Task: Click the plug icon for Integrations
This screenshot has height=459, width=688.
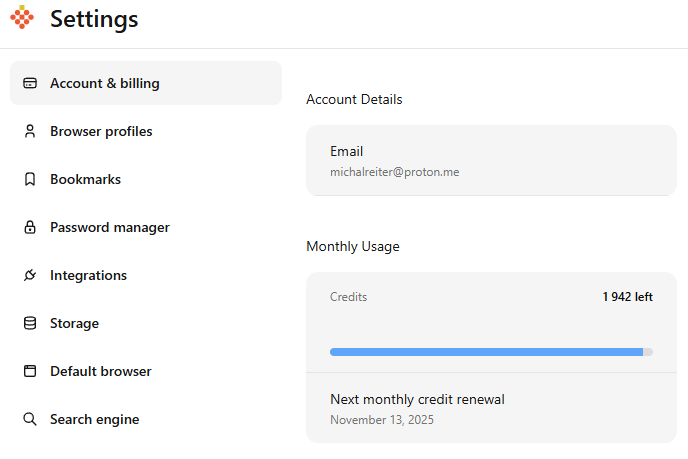Action: tap(30, 275)
